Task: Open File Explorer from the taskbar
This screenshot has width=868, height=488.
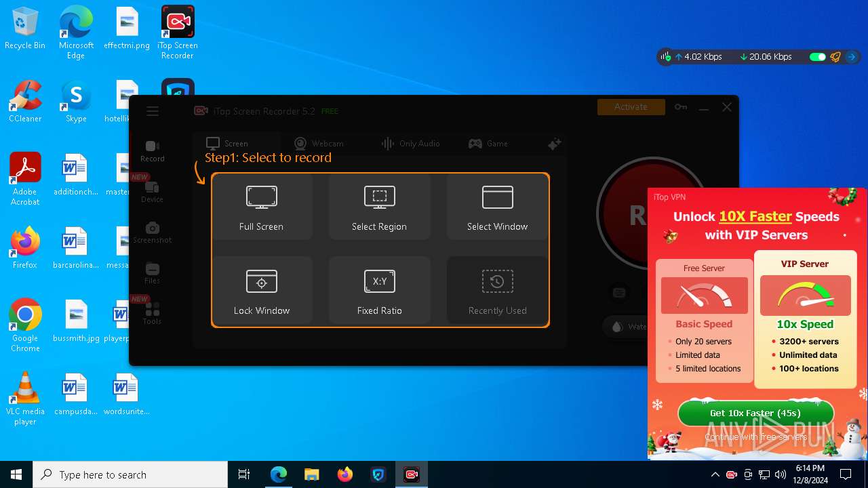Action: [x=311, y=474]
